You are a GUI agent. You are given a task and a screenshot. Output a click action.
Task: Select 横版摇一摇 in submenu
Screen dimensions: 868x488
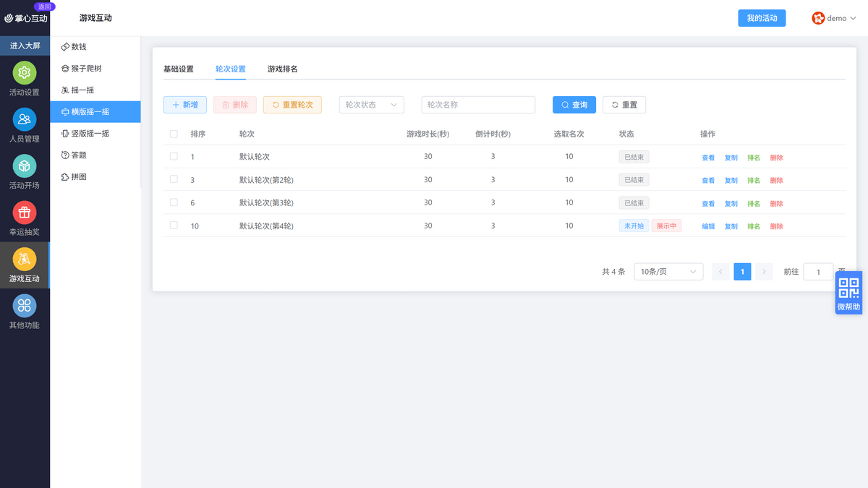click(95, 112)
